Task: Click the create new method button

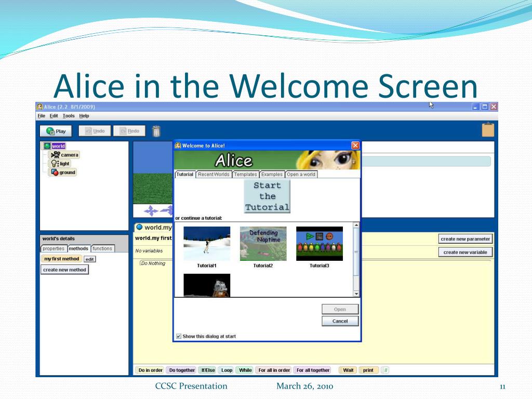Action: tap(64, 270)
